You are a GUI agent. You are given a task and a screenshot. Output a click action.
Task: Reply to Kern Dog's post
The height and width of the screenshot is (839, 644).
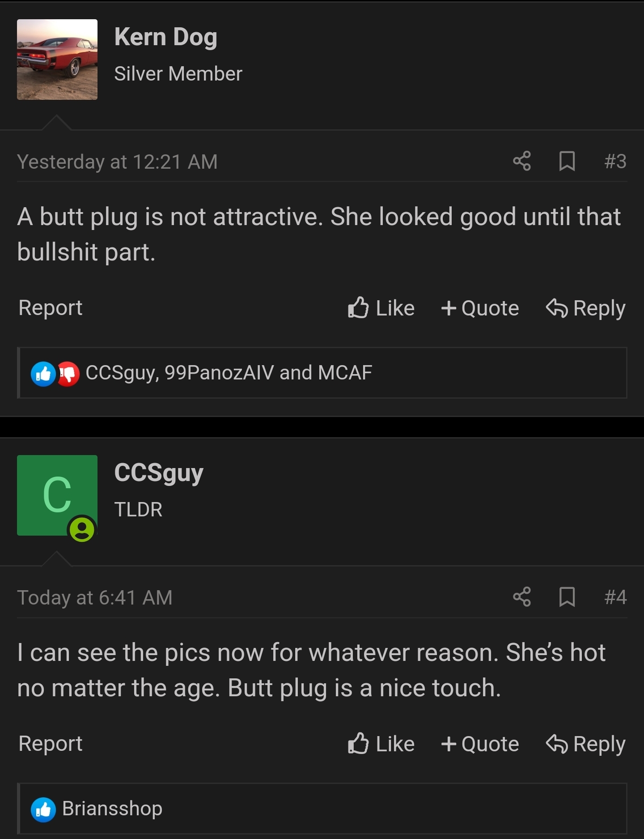(x=585, y=308)
